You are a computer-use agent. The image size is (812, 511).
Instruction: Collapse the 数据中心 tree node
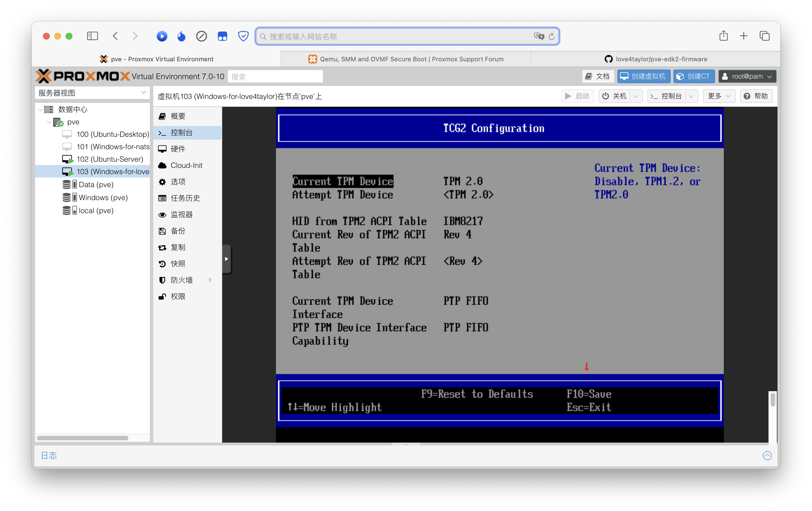pos(40,110)
